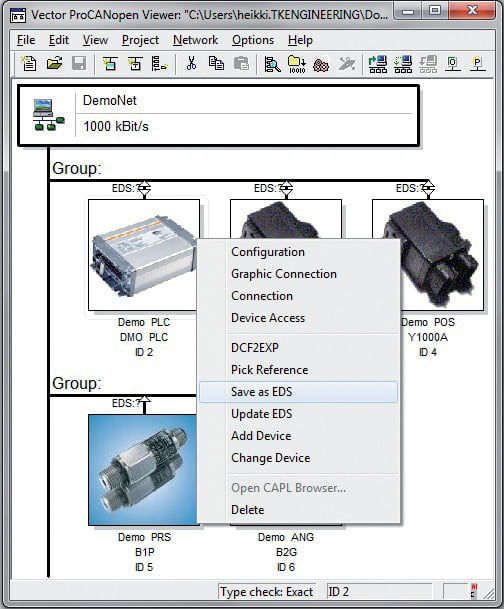Open the Network menu

pos(195,40)
